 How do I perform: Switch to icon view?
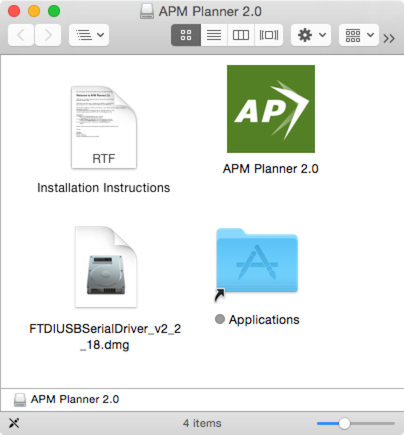(186, 35)
